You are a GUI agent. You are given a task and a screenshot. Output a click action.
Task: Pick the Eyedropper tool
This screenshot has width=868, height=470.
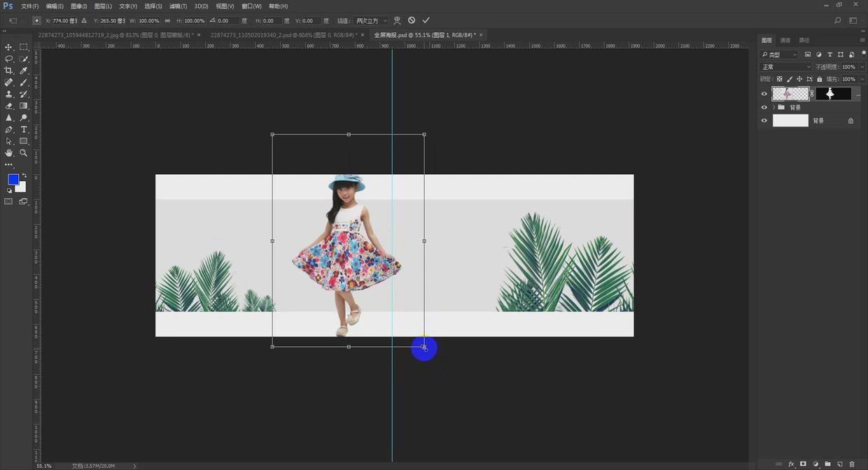click(24, 71)
